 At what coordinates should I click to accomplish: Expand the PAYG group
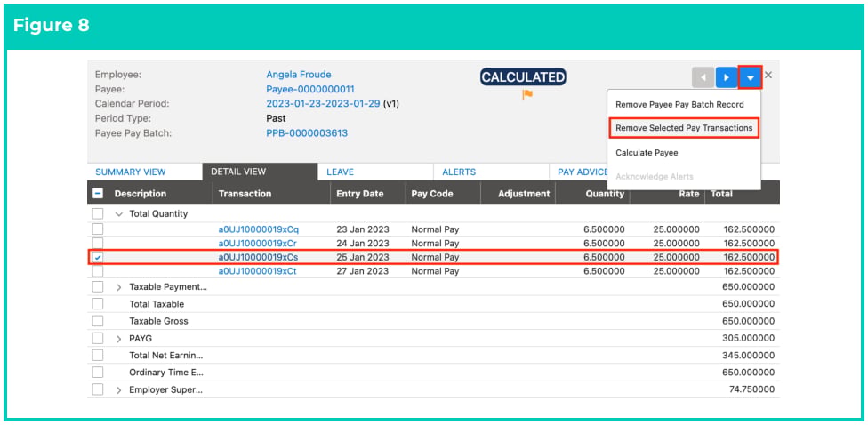118,339
